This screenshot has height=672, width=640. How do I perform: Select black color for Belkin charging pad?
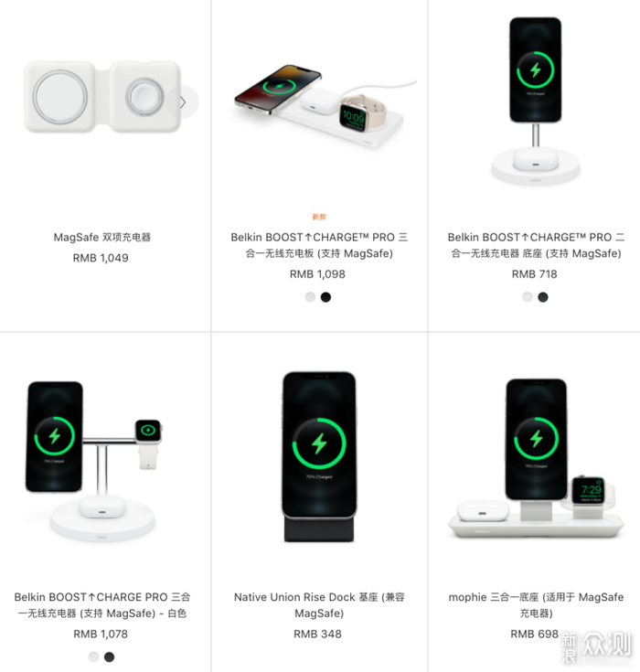point(325,297)
